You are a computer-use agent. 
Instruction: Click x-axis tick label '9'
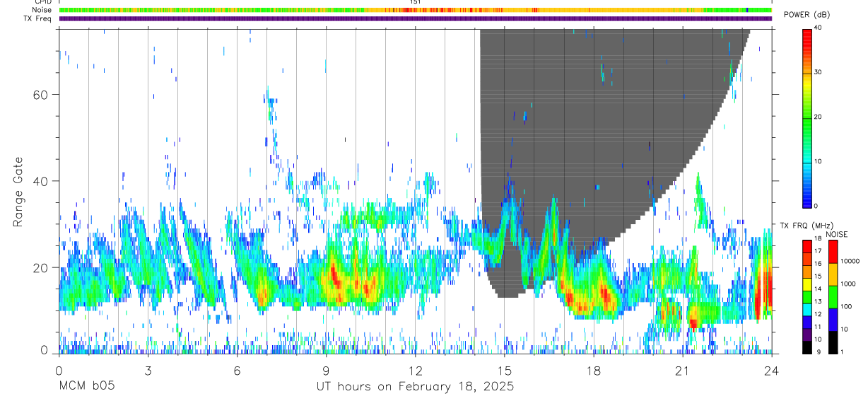326,371
